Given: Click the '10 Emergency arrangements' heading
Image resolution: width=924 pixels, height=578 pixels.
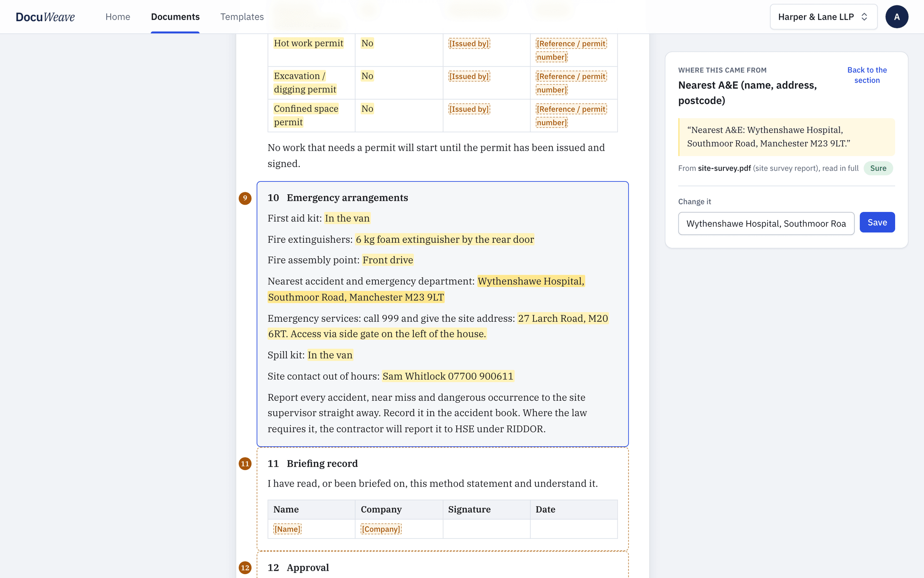Looking at the screenshot, I should point(338,198).
